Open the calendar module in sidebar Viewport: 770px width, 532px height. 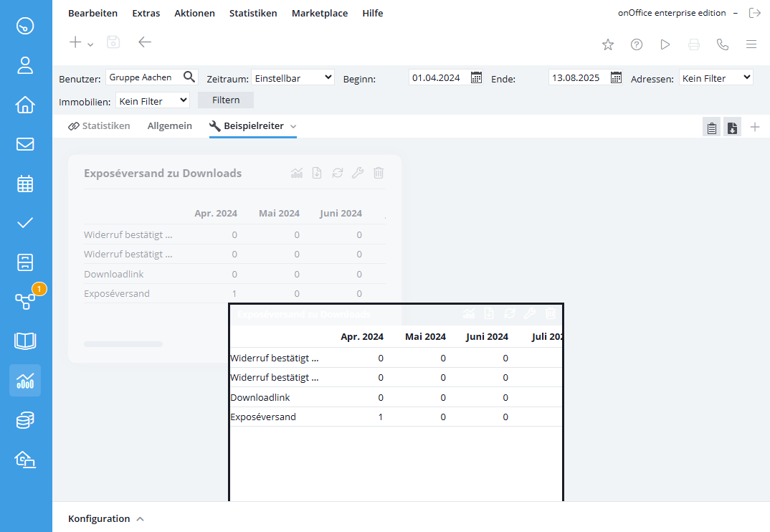coord(25,184)
